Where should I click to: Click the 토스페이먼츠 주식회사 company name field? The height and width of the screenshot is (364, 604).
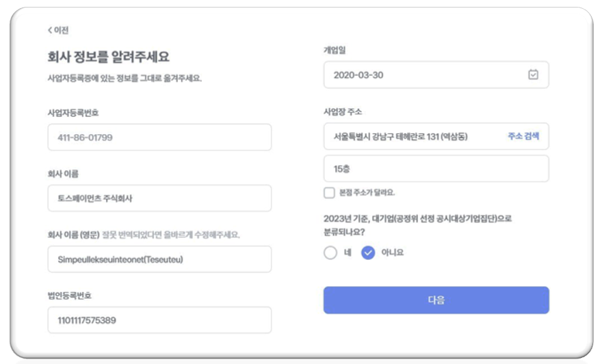tap(159, 198)
